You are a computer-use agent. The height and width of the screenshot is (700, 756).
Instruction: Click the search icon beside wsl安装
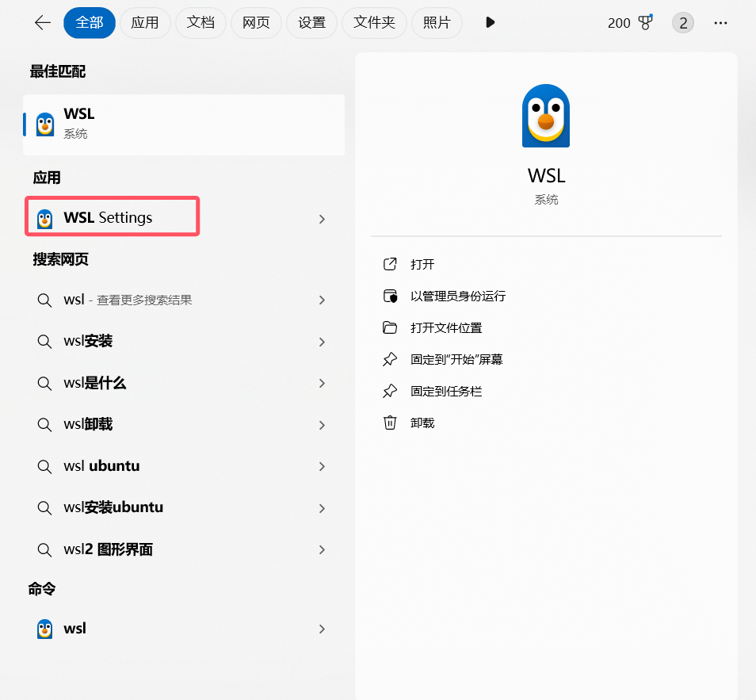pos(44,342)
